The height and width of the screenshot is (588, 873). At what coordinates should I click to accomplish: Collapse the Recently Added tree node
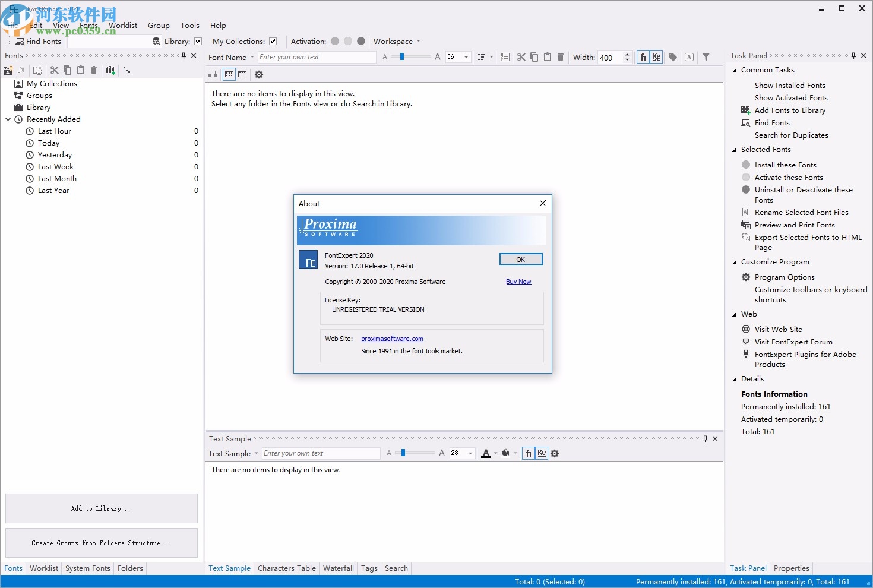coord(8,119)
